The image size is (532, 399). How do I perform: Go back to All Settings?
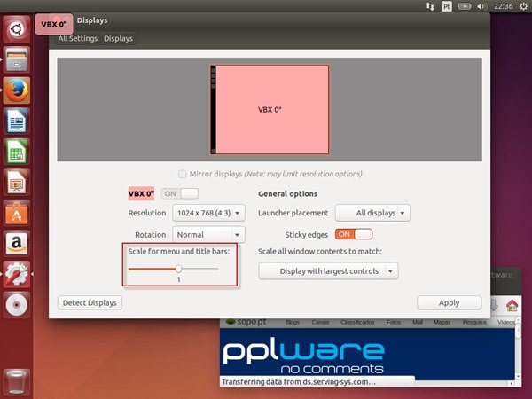[78, 38]
